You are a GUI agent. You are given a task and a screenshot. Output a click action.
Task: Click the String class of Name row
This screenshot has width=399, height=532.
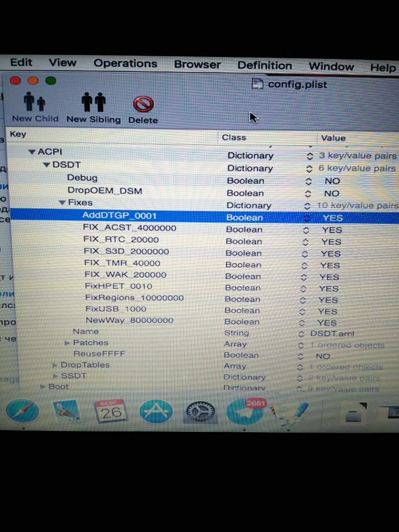click(x=236, y=333)
